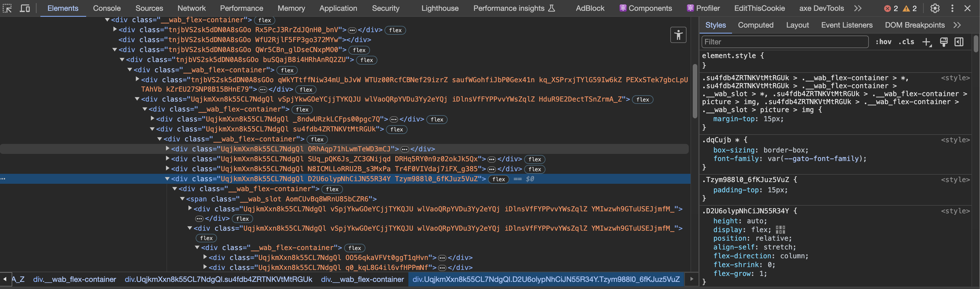Viewport: 980px width, 289px height.
Task: Click the accessibility tree toggle button
Action: pyautogui.click(x=678, y=35)
